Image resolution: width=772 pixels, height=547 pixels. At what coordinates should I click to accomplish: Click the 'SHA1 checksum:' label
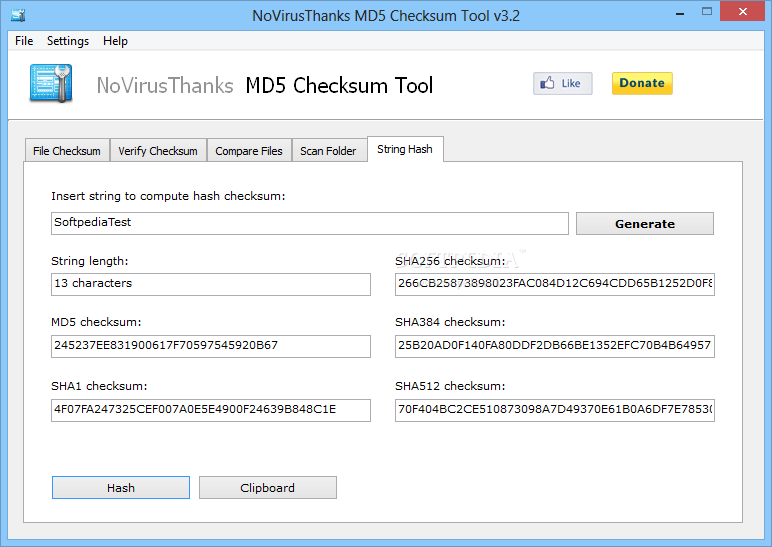tap(99, 386)
